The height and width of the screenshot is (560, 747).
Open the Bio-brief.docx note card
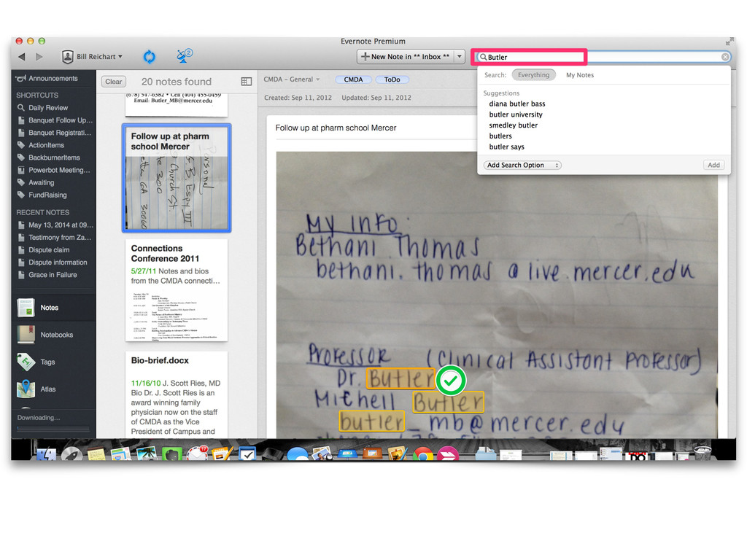(x=177, y=394)
